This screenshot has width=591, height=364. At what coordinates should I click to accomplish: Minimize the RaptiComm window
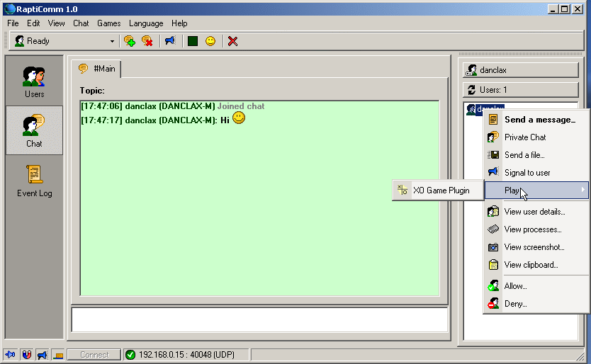coord(553,9)
